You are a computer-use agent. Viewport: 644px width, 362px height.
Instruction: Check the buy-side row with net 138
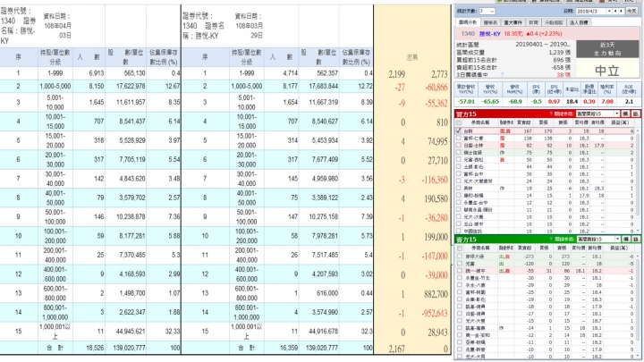(x=459, y=139)
